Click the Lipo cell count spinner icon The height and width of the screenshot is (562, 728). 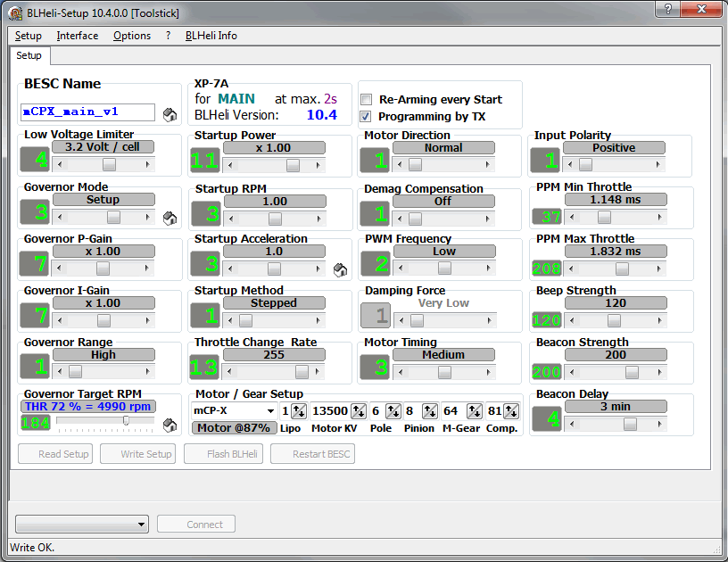(299, 411)
